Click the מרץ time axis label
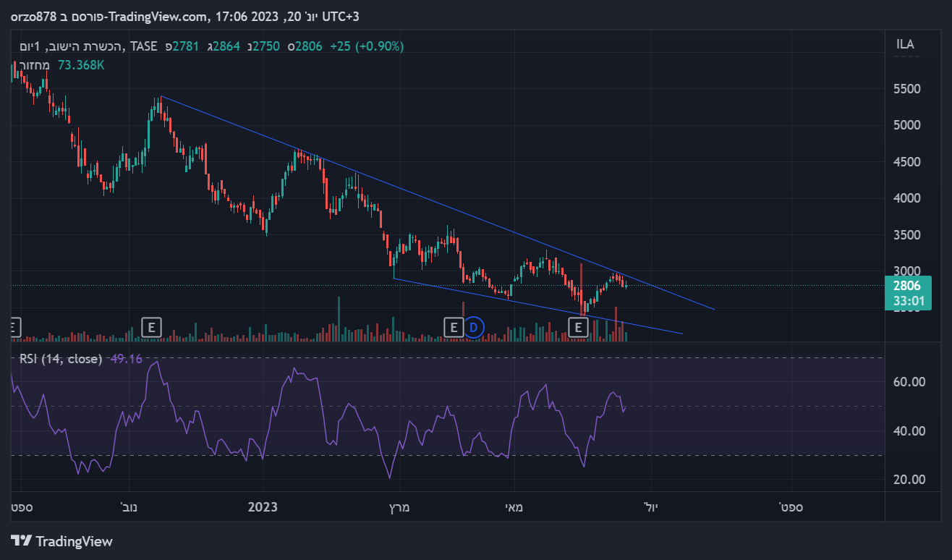Image resolution: width=952 pixels, height=560 pixels. [399, 507]
